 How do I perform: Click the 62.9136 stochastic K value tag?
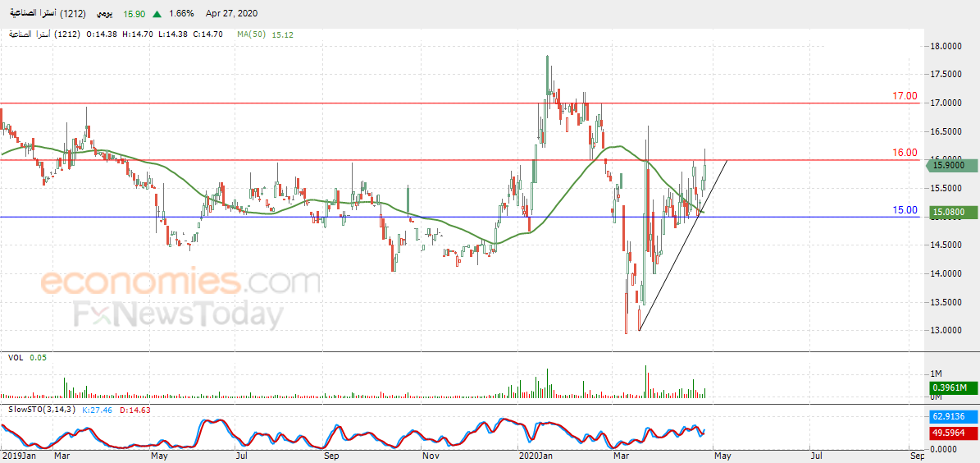click(952, 415)
